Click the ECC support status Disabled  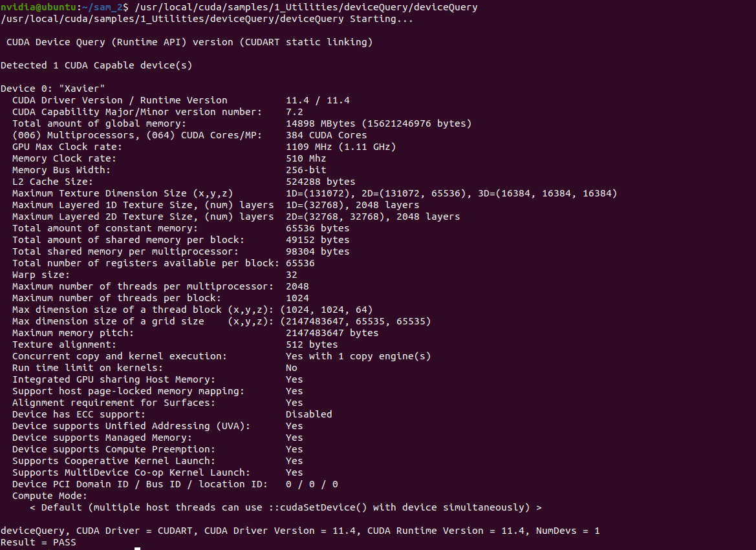point(308,414)
